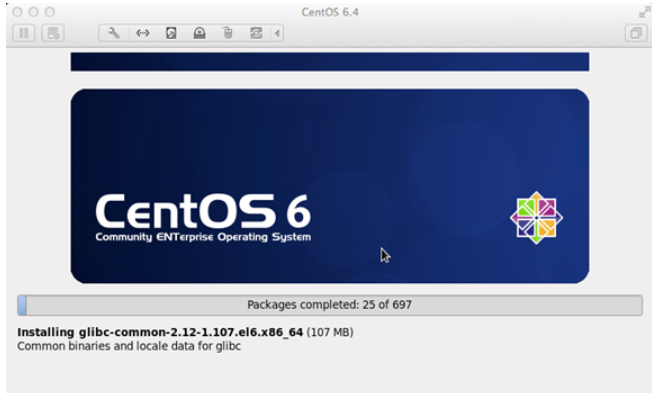Image resolution: width=652 pixels, height=393 pixels.
Task: Click the sharing sync icon in toolbar
Action: click(x=256, y=33)
